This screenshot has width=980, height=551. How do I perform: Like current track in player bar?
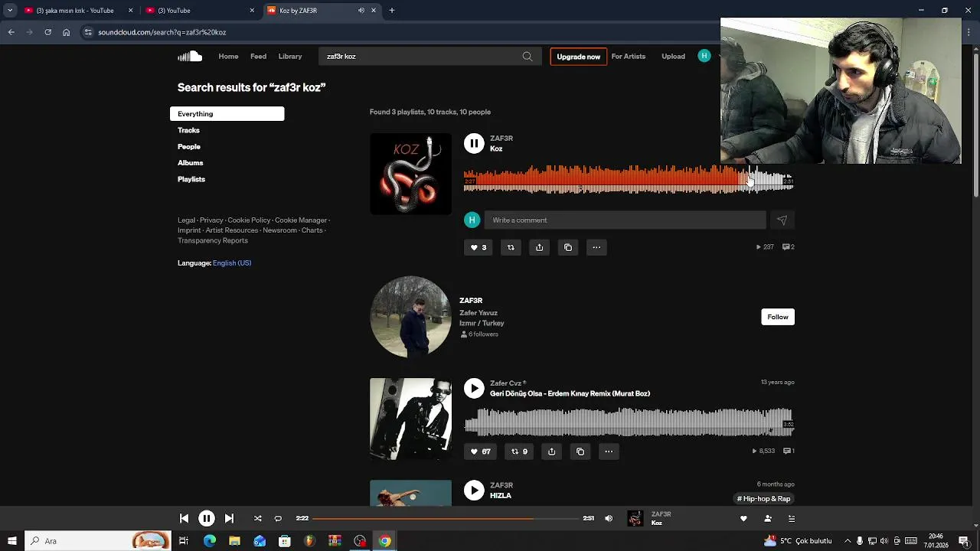point(743,518)
